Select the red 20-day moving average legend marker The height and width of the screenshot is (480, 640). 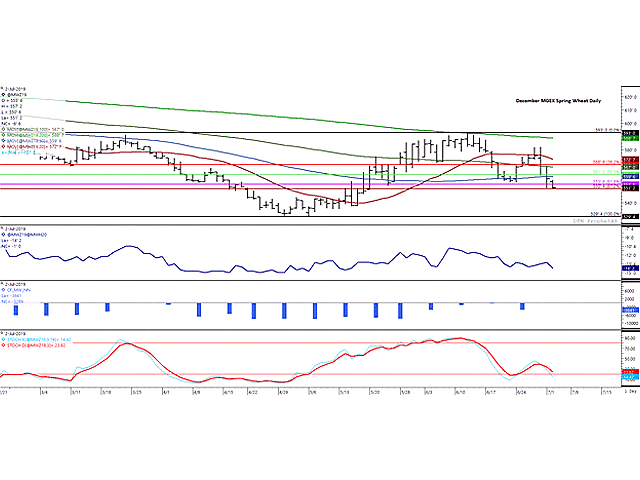(x=3, y=147)
